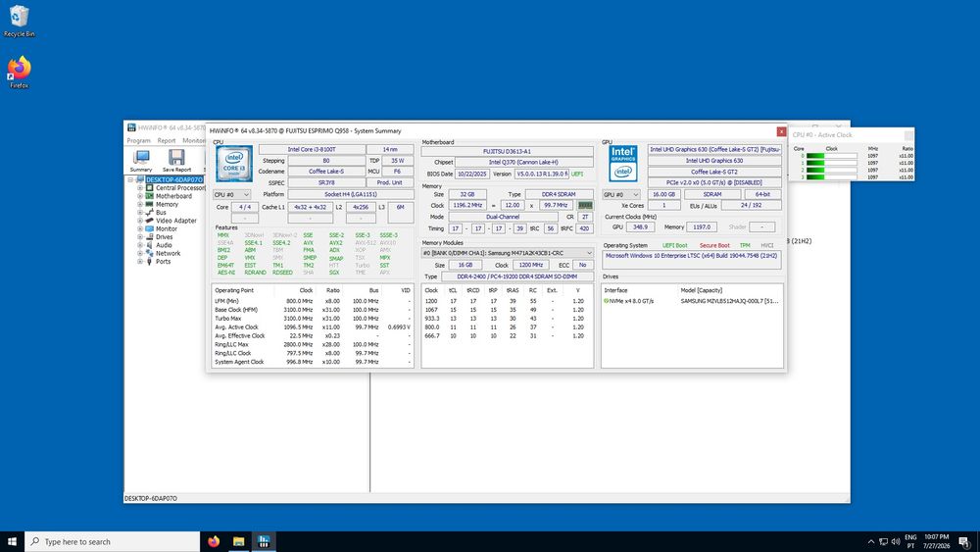Click the Audio speaker icon in the tree
Screen dimensions: 980x552
(x=149, y=245)
